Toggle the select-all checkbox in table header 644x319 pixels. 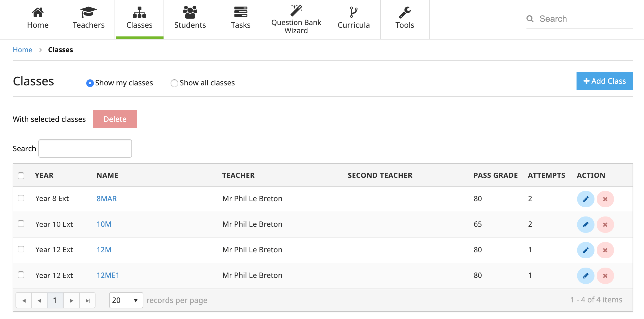21,175
